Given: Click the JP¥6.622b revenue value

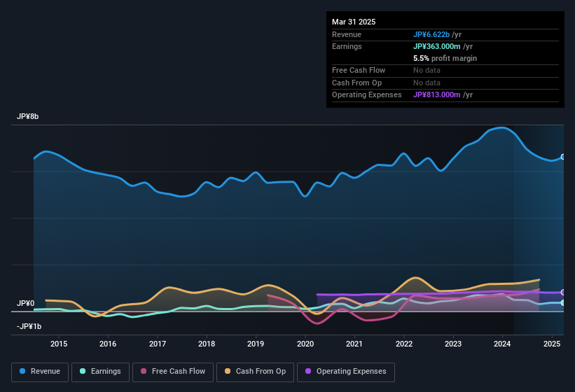Looking at the screenshot, I should (431, 34).
